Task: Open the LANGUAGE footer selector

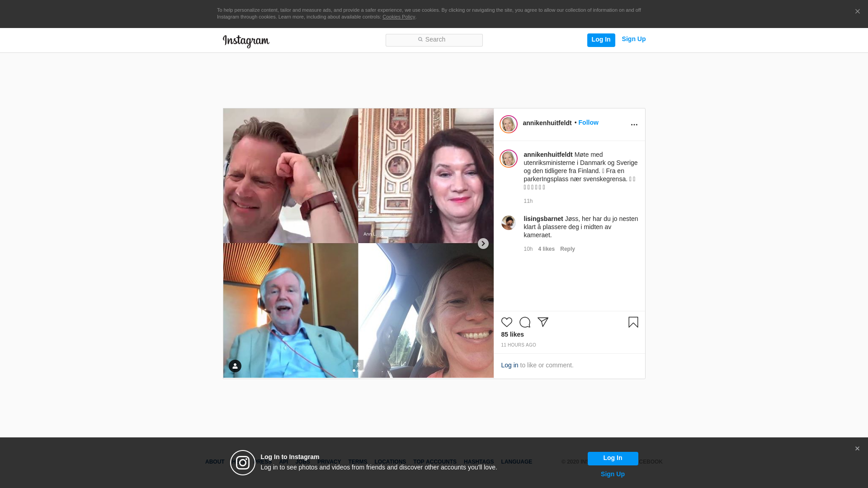Action: 516,462
